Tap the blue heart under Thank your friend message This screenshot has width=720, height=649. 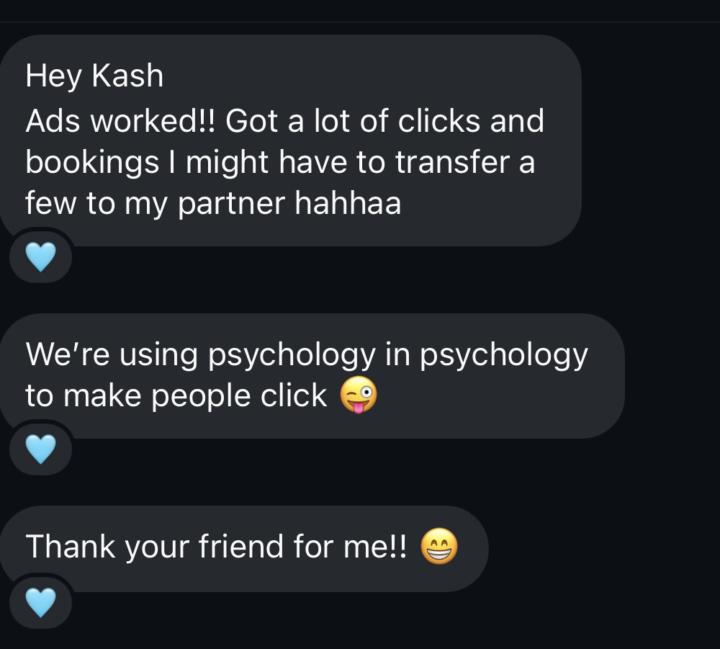coord(40,602)
